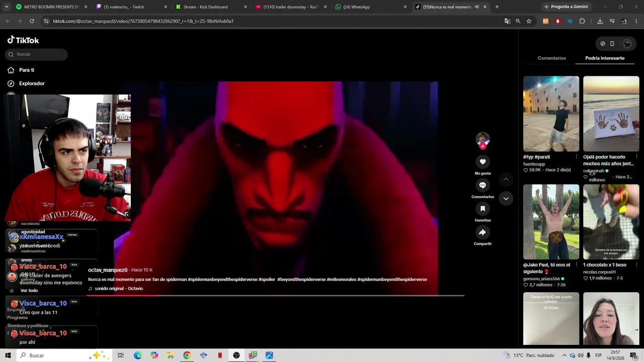Open comments via the speech bubble icon

pos(482,185)
